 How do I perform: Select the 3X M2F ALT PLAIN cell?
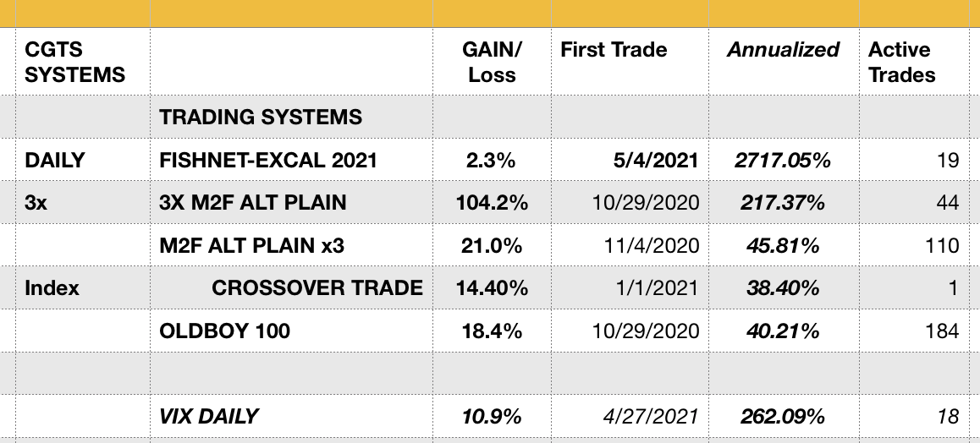coord(253,203)
